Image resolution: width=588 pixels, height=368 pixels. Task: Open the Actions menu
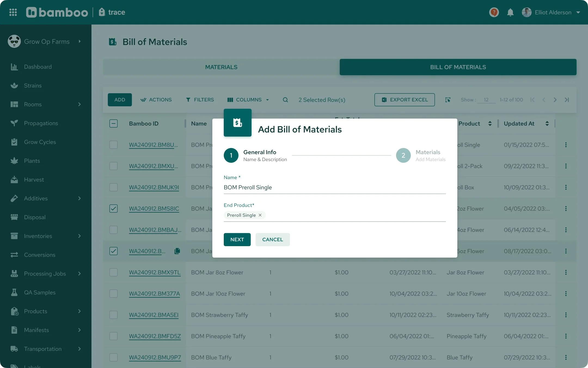(156, 100)
